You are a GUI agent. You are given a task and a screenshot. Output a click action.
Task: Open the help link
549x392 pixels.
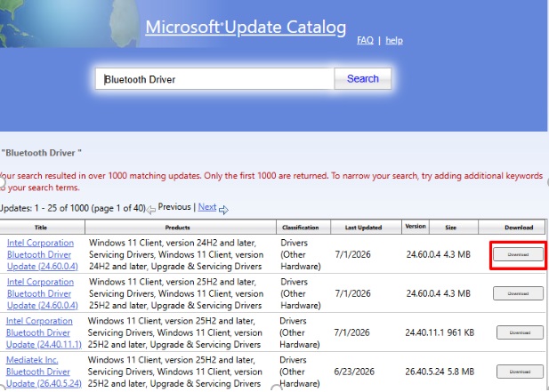point(394,40)
